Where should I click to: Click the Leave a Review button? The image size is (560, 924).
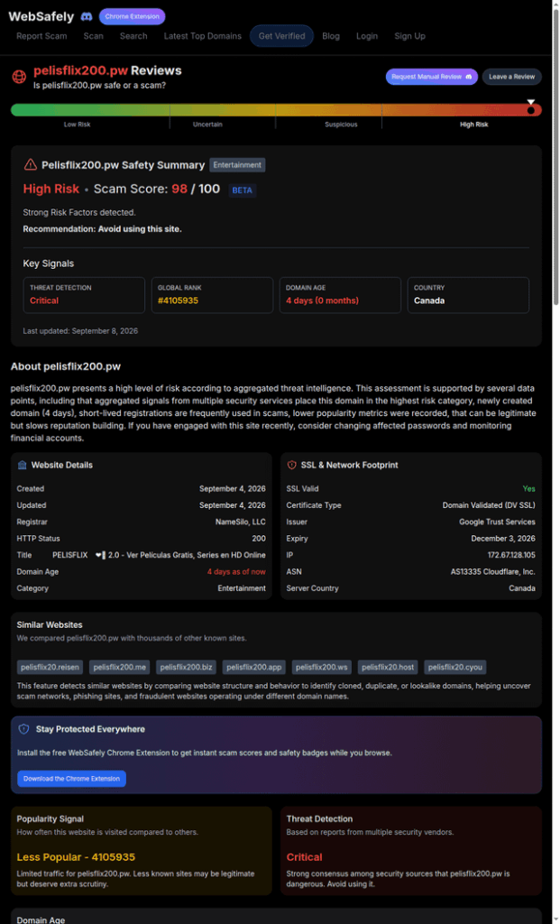pyautogui.click(x=511, y=77)
